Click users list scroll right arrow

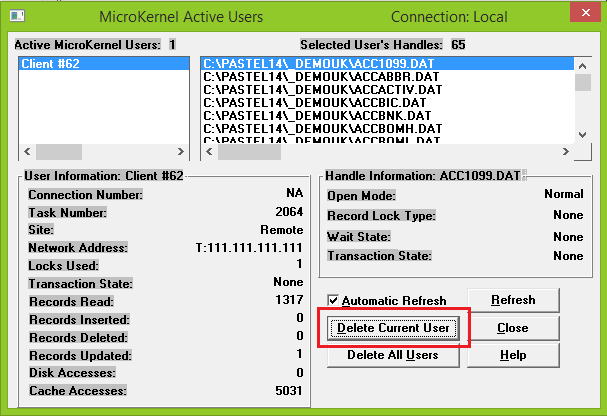click(181, 151)
